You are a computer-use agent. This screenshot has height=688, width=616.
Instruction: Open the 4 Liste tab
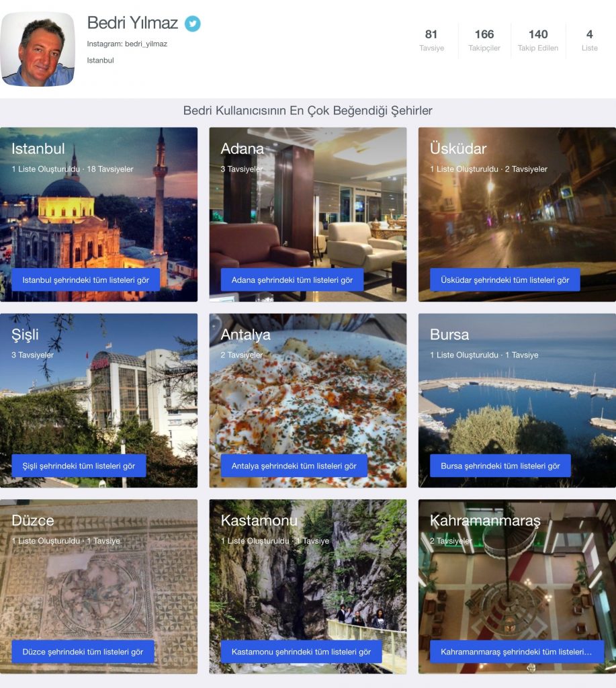click(x=589, y=40)
